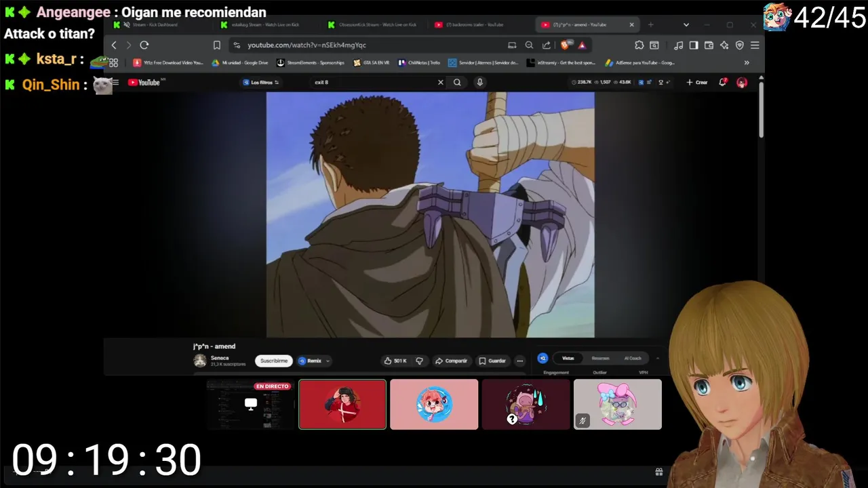
Task: Like the video with thumbs up
Action: click(395, 361)
